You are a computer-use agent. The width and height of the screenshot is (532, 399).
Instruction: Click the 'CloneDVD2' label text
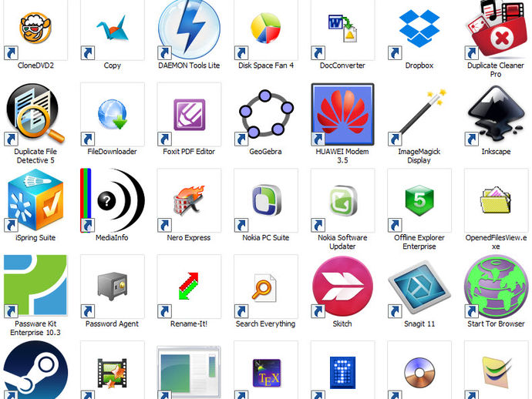(x=35, y=65)
